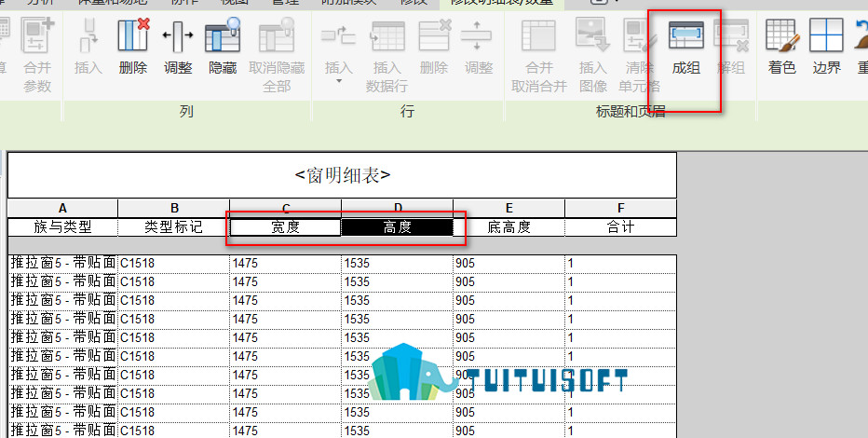Select column letter header E
The height and width of the screenshot is (438, 868).
(x=509, y=208)
